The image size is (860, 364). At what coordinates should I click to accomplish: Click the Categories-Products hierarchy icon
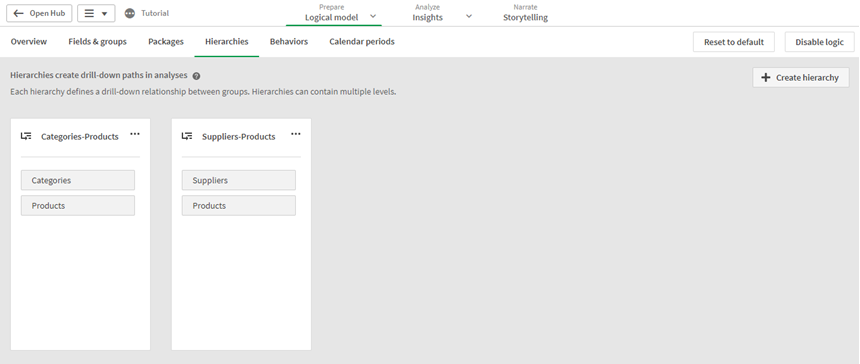click(26, 136)
